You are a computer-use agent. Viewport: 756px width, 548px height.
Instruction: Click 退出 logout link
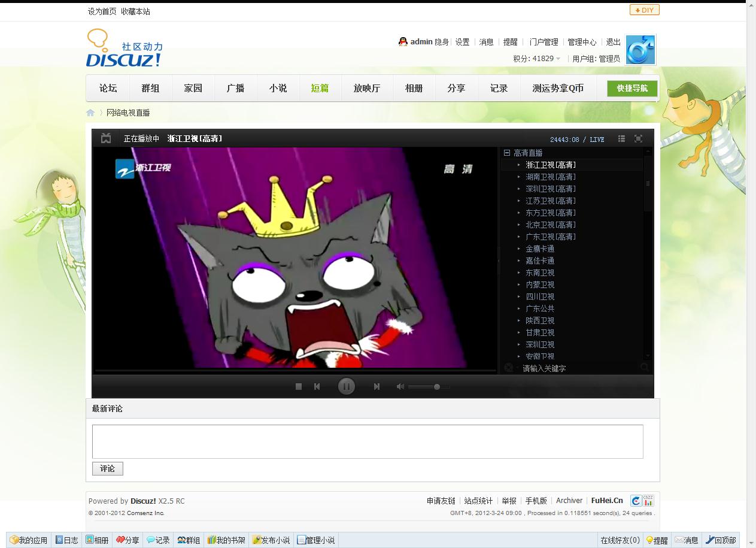(x=614, y=42)
